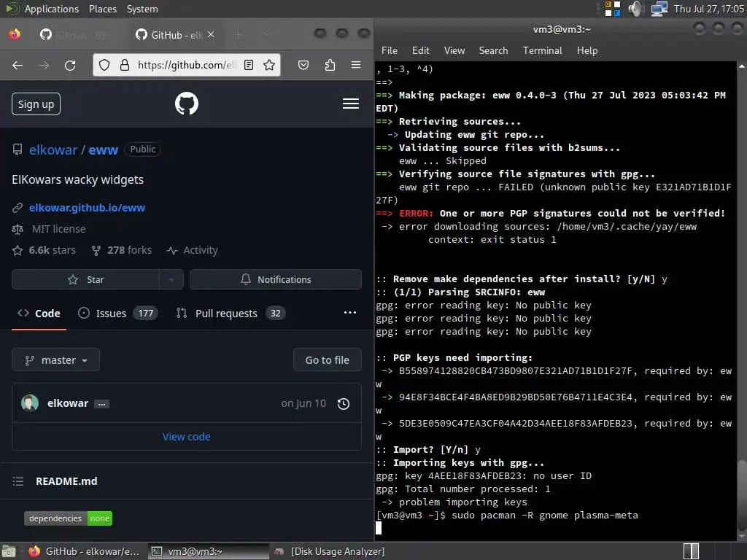Click the Firefox logo icon in tab bar
Viewport: 747px width, 560px height.
coord(15,34)
